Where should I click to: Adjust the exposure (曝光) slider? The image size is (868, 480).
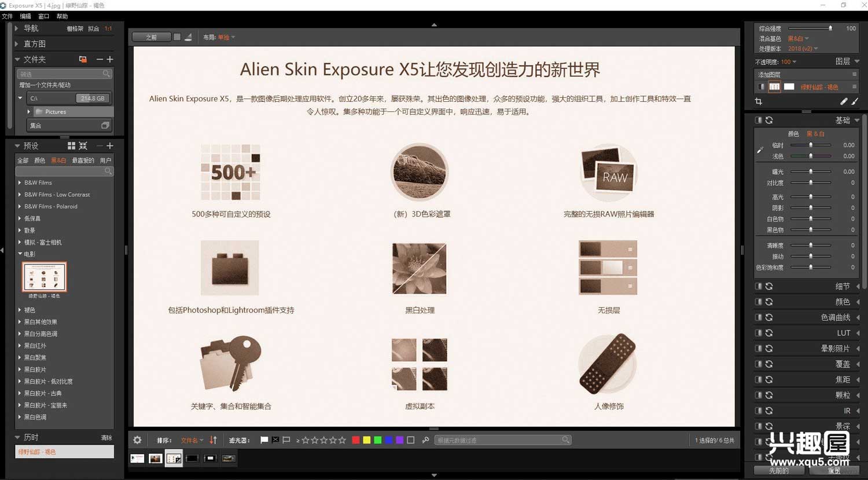811,171
